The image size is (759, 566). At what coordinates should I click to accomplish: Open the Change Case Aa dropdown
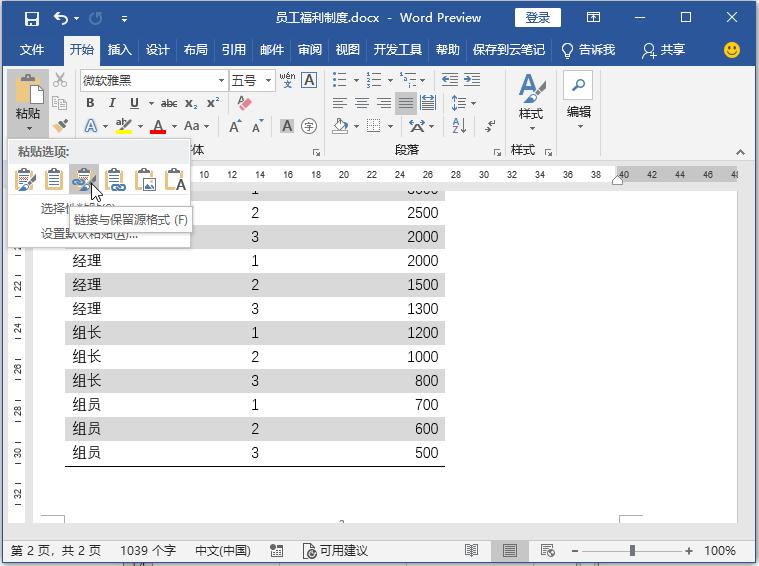[196, 126]
